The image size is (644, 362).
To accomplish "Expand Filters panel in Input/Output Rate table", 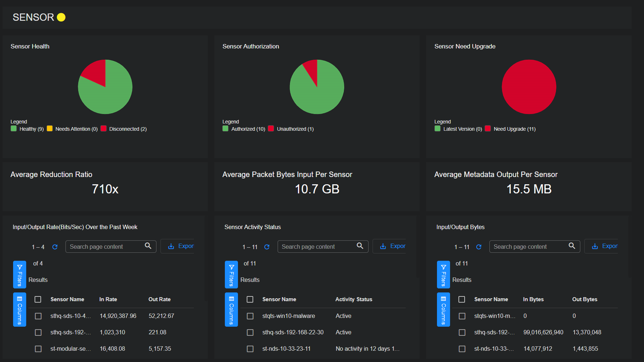I will (x=20, y=275).
